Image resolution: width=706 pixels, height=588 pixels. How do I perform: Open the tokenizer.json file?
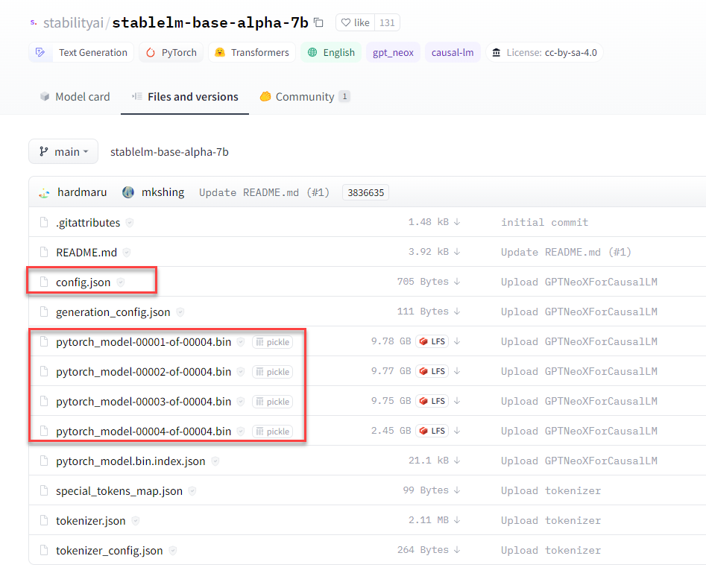point(90,520)
